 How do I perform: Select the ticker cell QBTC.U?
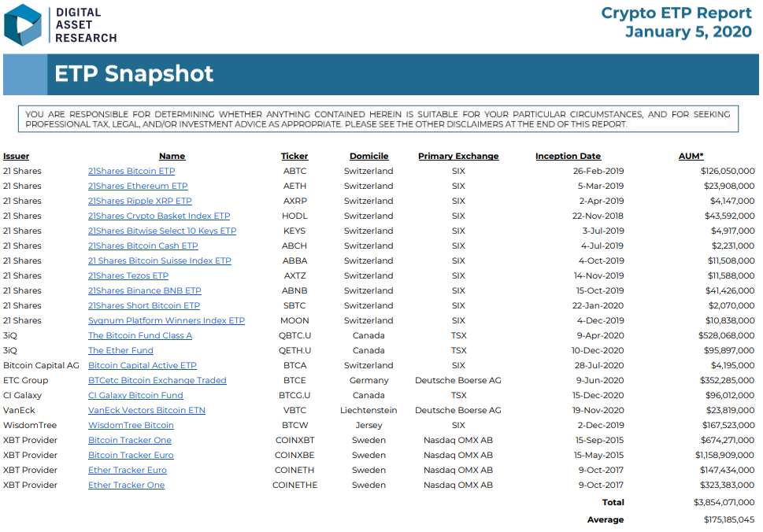tap(294, 335)
